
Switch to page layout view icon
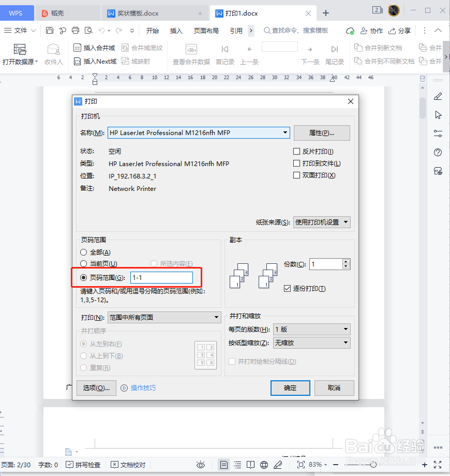[x=224, y=465]
